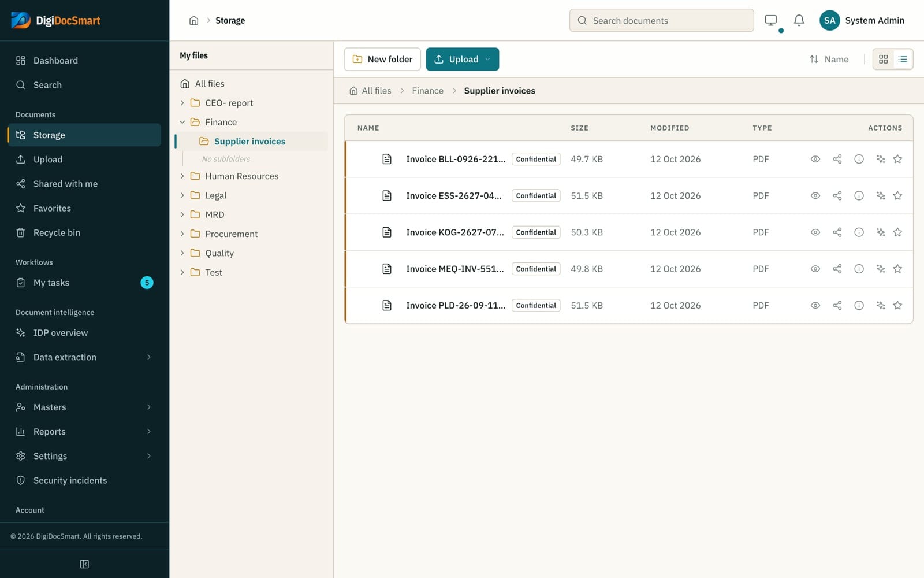This screenshot has height=578, width=924.
Task: Run AI sparkle action on Invoice PLD-26-09-11
Action: coord(880,305)
